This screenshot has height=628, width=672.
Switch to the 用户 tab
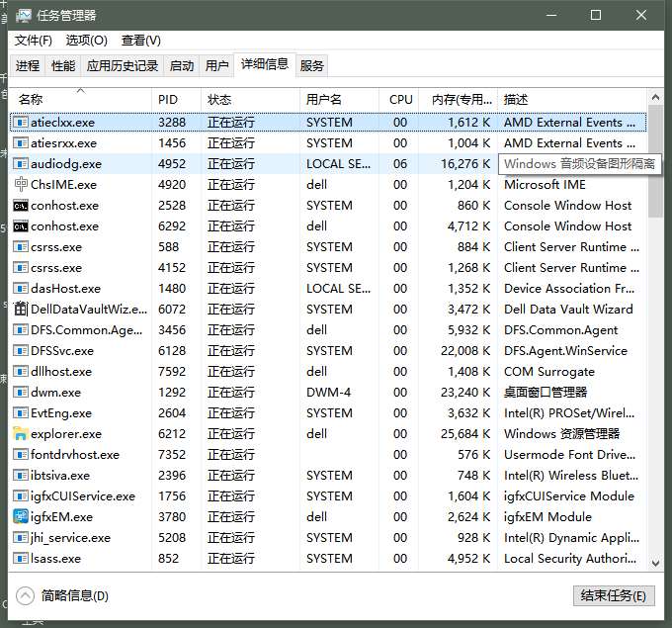[x=216, y=65]
